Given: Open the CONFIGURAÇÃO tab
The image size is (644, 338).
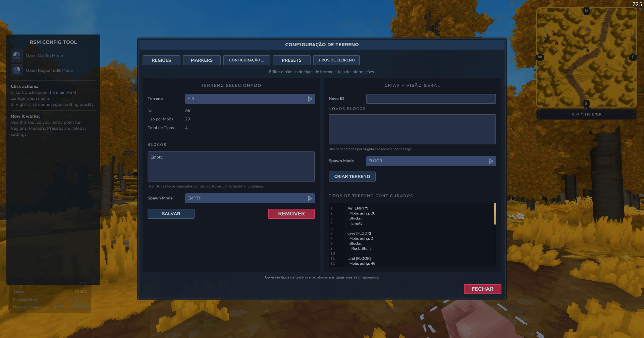Looking at the screenshot, I should point(247,60).
